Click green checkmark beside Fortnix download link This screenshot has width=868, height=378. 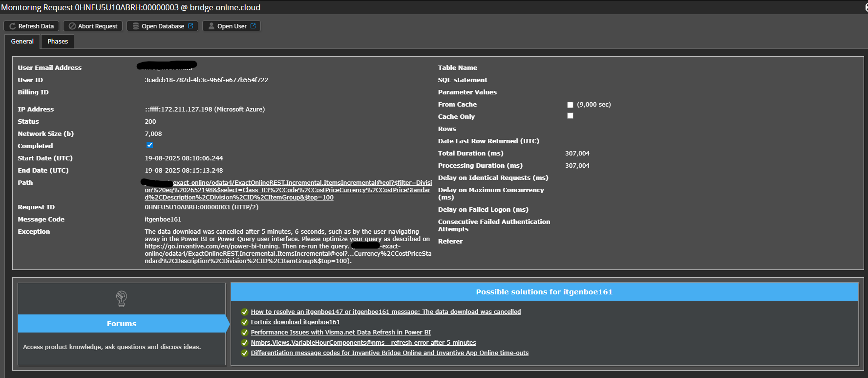[245, 322]
